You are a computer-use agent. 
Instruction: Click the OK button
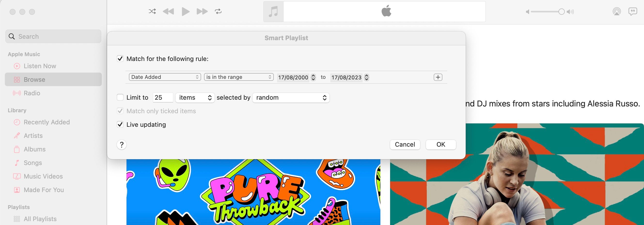[x=440, y=144]
